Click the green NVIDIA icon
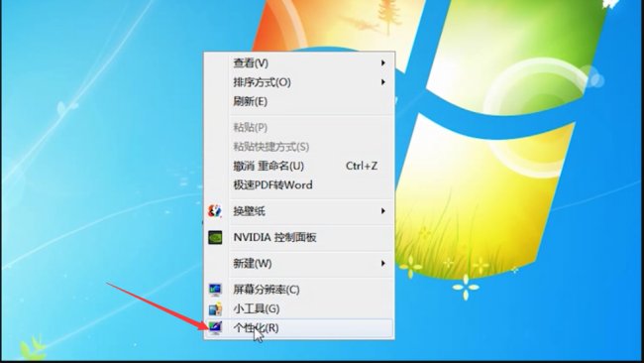Viewport: 644px width, 363px height. (215, 237)
